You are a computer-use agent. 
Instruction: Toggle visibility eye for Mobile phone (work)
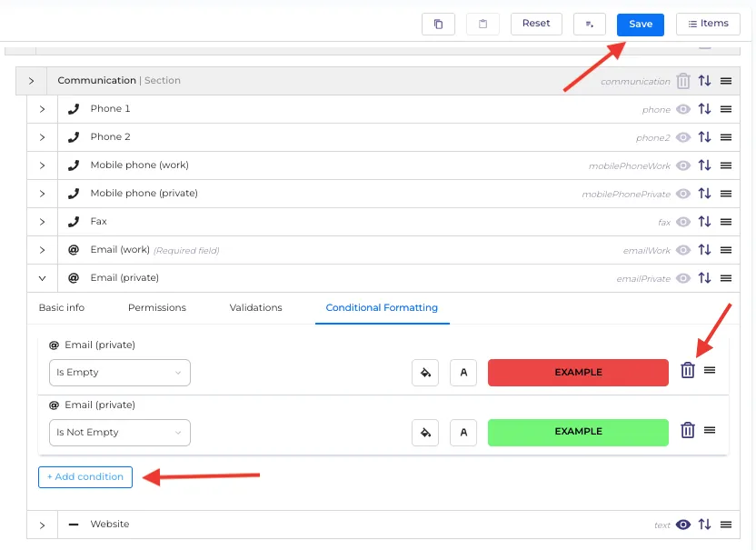point(683,165)
